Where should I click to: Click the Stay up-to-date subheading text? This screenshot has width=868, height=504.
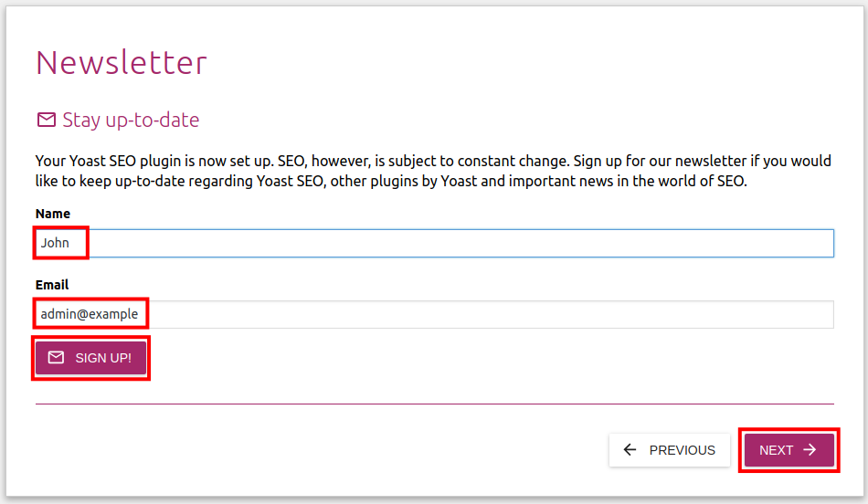(131, 120)
